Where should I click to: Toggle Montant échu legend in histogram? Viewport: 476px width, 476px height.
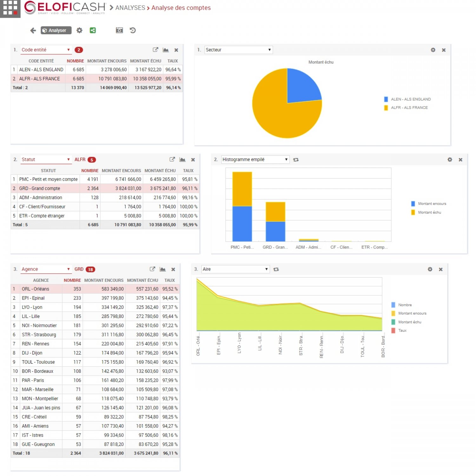pyautogui.click(x=426, y=212)
